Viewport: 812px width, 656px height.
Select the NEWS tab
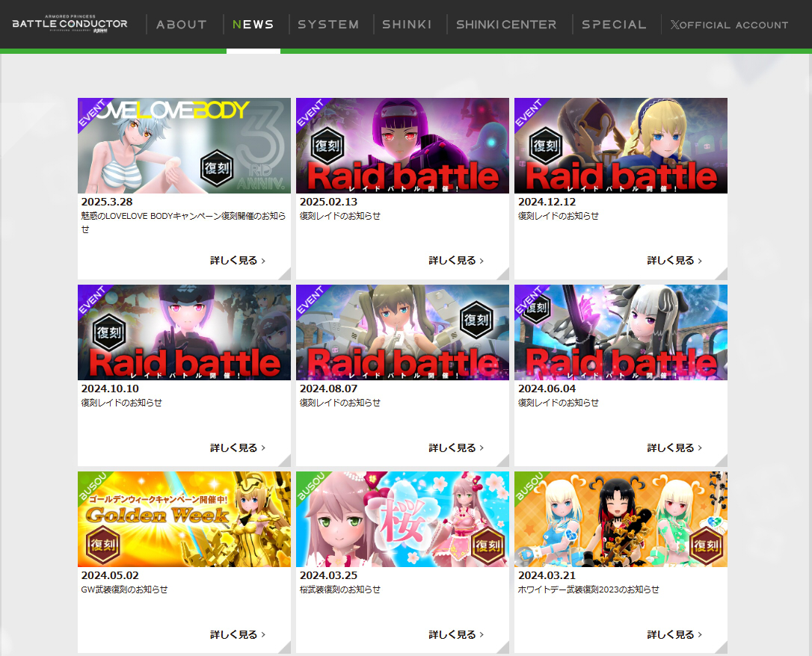coord(253,25)
